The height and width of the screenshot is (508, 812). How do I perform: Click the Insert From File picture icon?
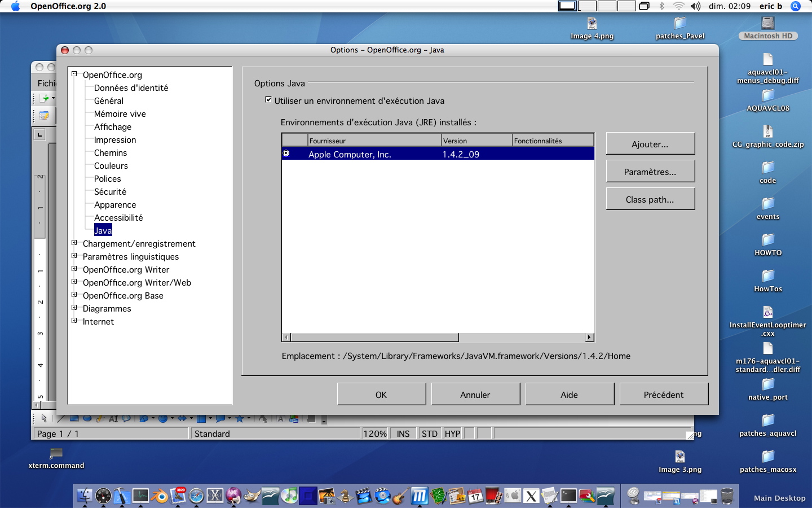point(294,418)
